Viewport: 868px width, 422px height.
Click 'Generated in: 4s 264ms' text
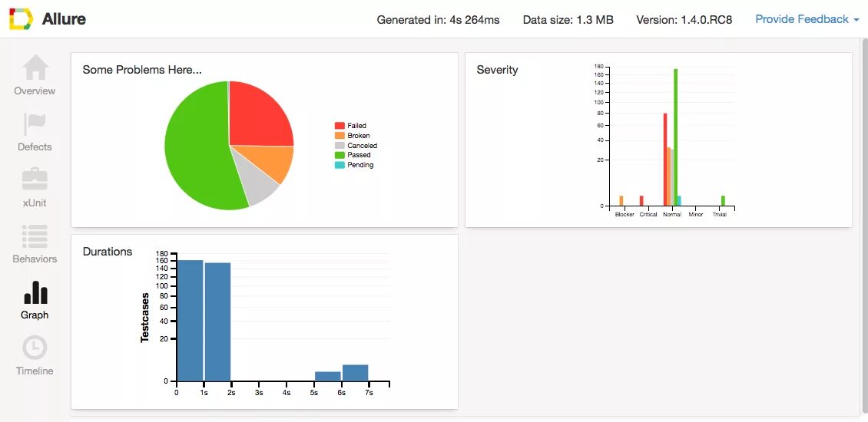[438, 20]
